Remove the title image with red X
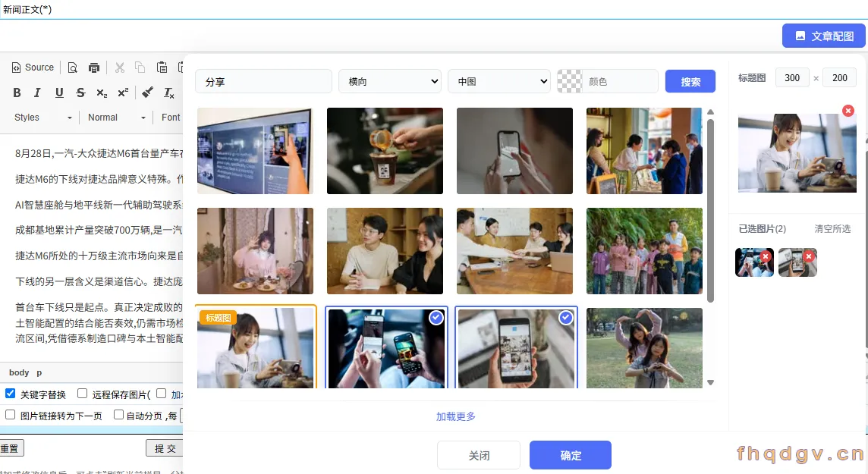 [x=848, y=111]
